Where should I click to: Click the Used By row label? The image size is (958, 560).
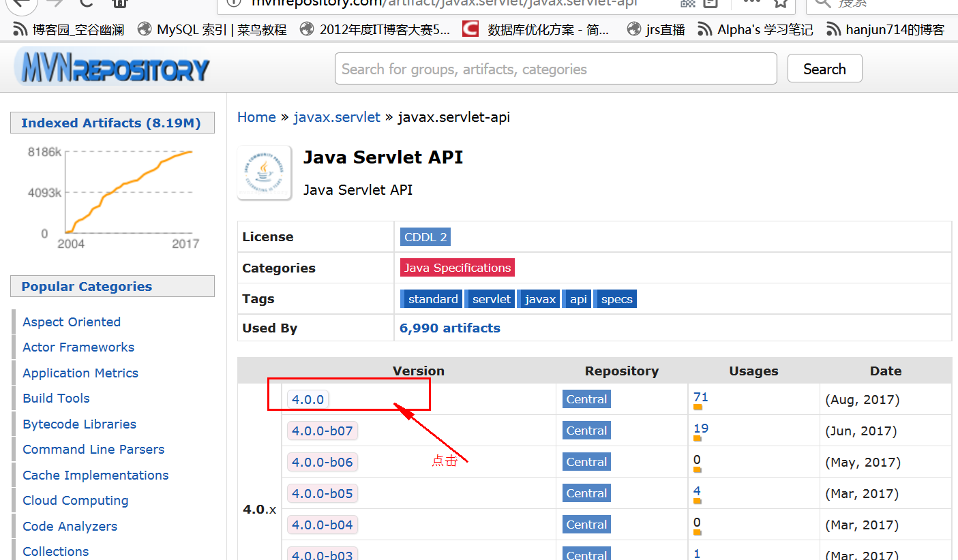pos(270,328)
